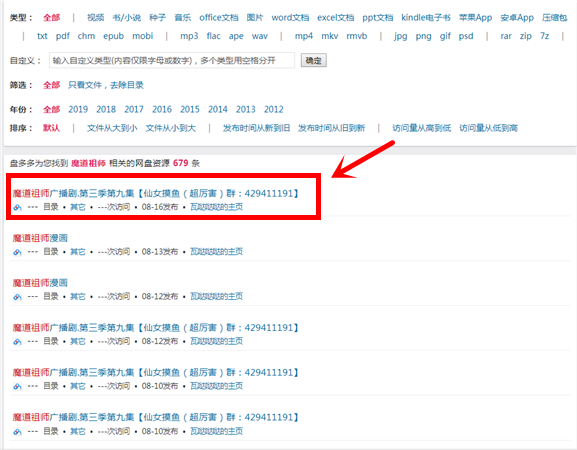Image resolution: width=577 pixels, height=450 pixels.
Task: Sort by 访问量从高到低
Action: tap(422, 128)
